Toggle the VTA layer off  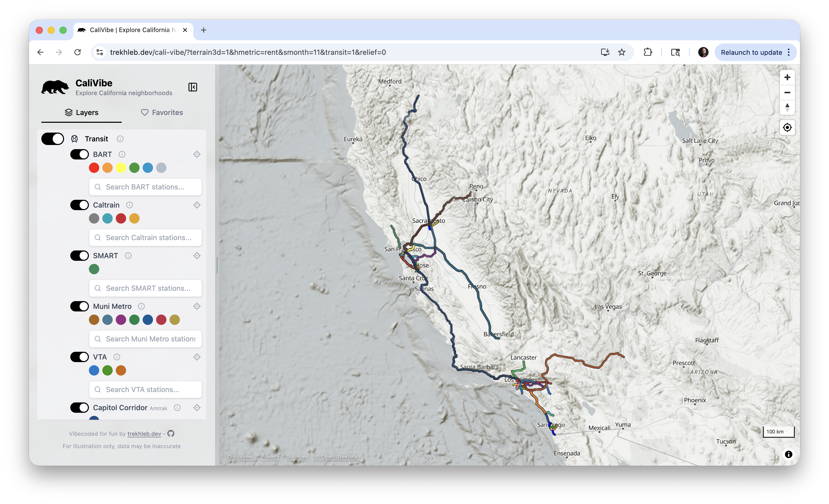(x=80, y=357)
